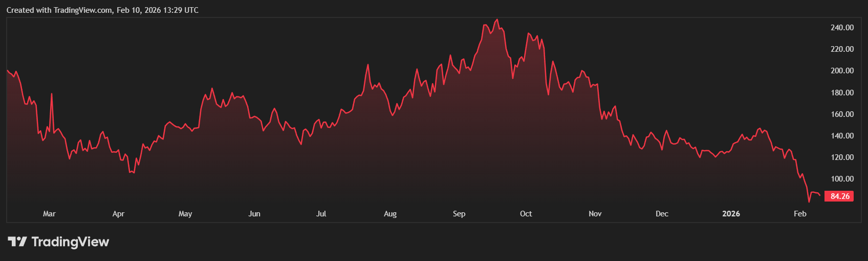Click the 160.00 price scale label

pos(842,114)
